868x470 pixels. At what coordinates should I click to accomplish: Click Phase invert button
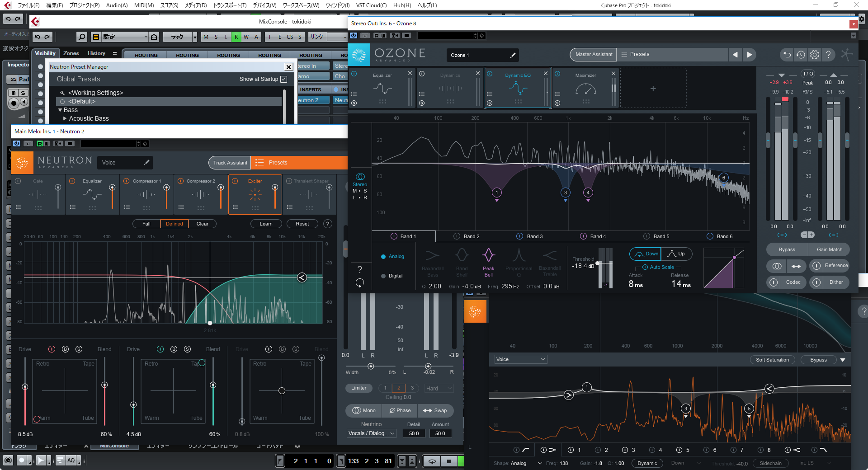coord(400,410)
